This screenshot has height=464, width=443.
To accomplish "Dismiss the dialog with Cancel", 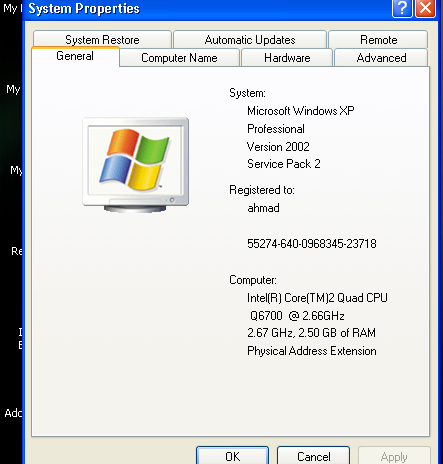I will (x=313, y=456).
